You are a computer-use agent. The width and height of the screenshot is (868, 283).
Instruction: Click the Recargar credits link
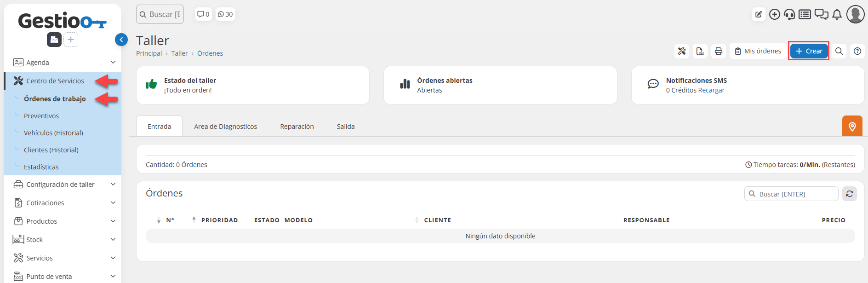pyautogui.click(x=711, y=90)
